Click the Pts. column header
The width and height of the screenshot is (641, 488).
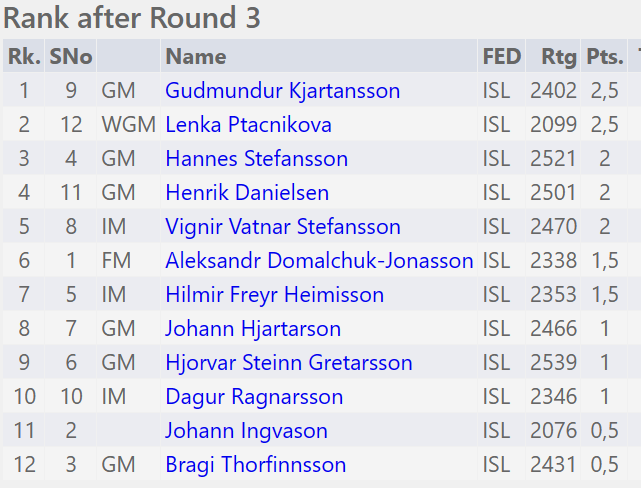pyautogui.click(x=604, y=57)
